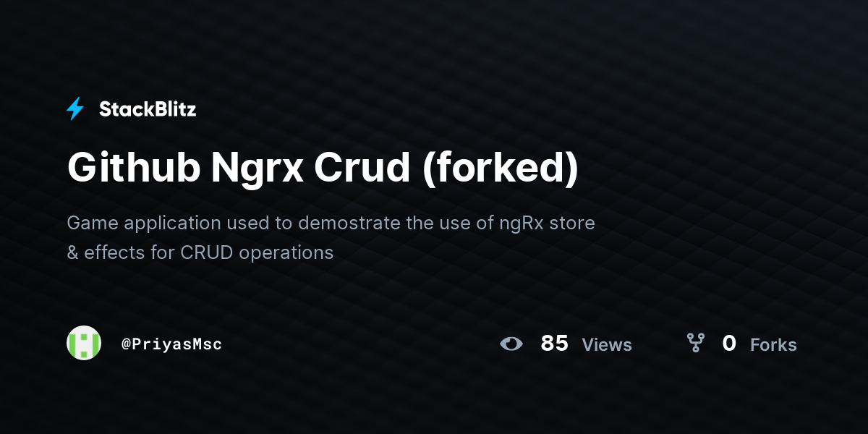
Task: Click the StackBlitz lightning bolt logo
Action: pos(75,109)
